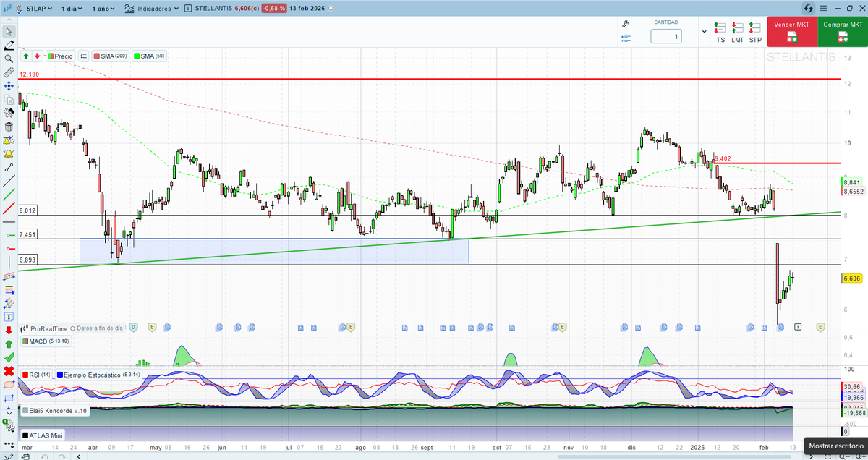Image resolution: width=868 pixels, height=460 pixels.
Task: Click the 7,451 horizontal line label
Action: click(x=27, y=234)
